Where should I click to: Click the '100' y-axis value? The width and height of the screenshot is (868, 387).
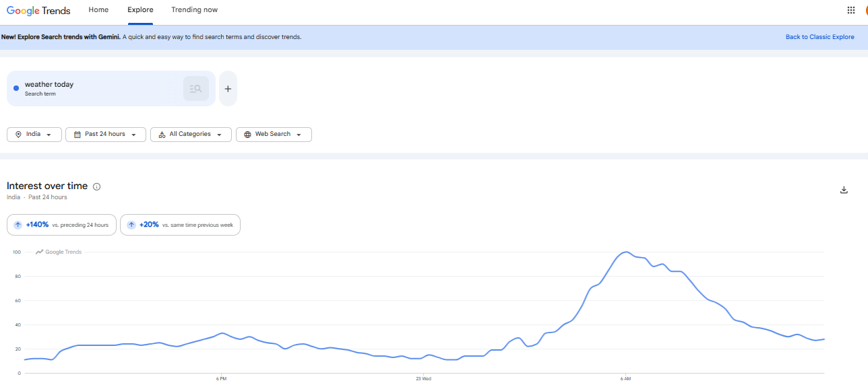coord(16,252)
